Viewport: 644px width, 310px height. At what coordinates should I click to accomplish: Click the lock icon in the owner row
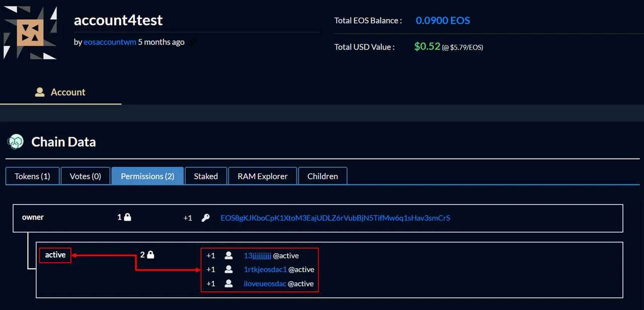click(x=127, y=218)
